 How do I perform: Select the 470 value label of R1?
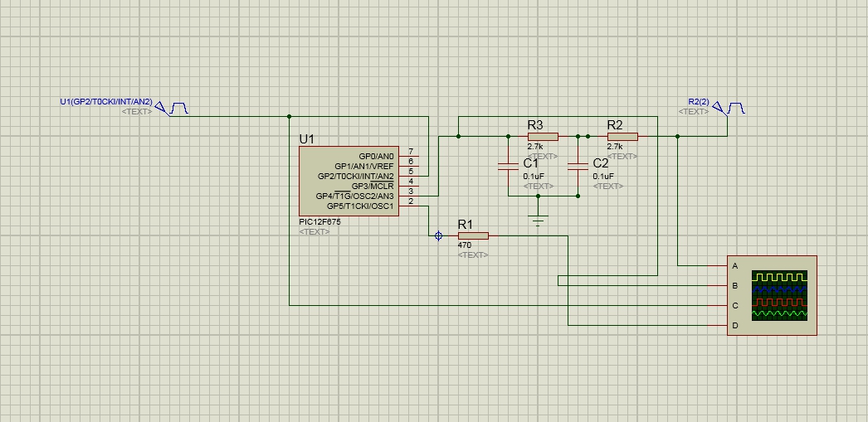(465, 245)
